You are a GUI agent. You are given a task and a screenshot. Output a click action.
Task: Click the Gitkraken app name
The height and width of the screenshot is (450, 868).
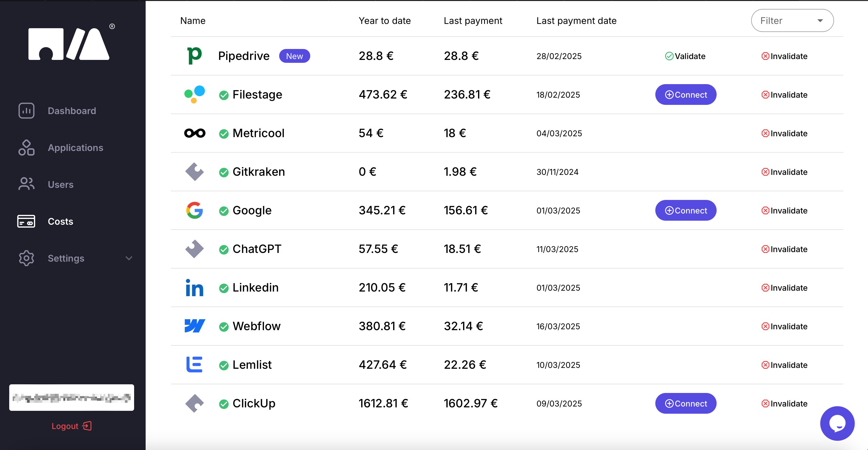pyautogui.click(x=258, y=172)
